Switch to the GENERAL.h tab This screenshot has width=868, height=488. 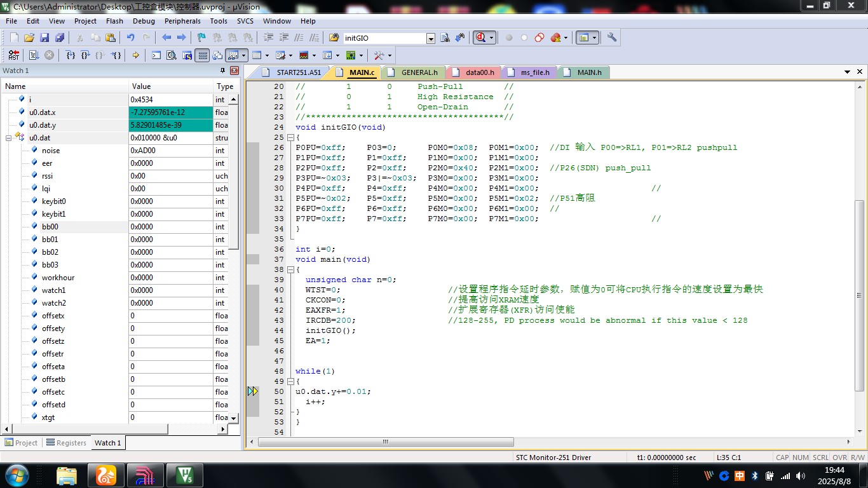(x=419, y=72)
